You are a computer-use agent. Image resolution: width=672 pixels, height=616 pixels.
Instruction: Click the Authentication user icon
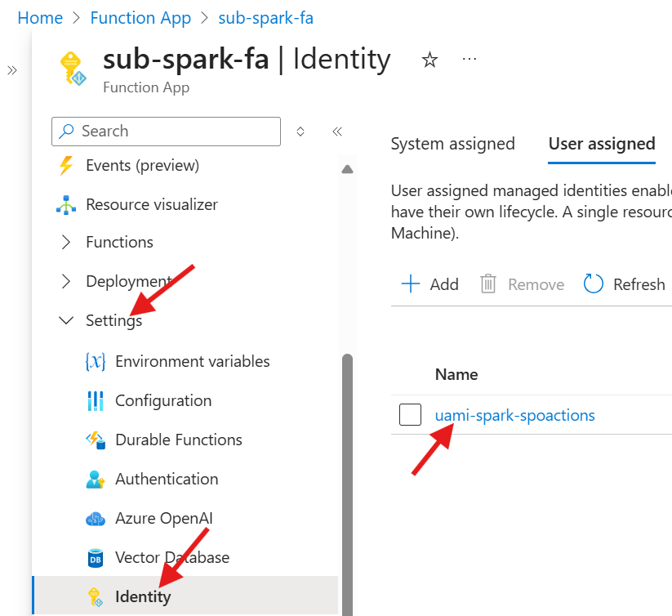[96, 480]
